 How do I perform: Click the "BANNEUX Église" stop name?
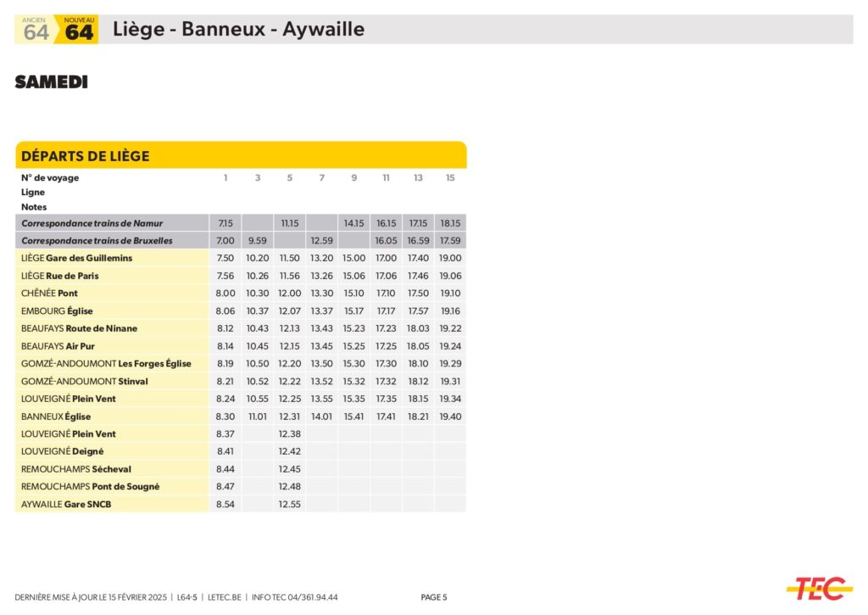[56, 417]
